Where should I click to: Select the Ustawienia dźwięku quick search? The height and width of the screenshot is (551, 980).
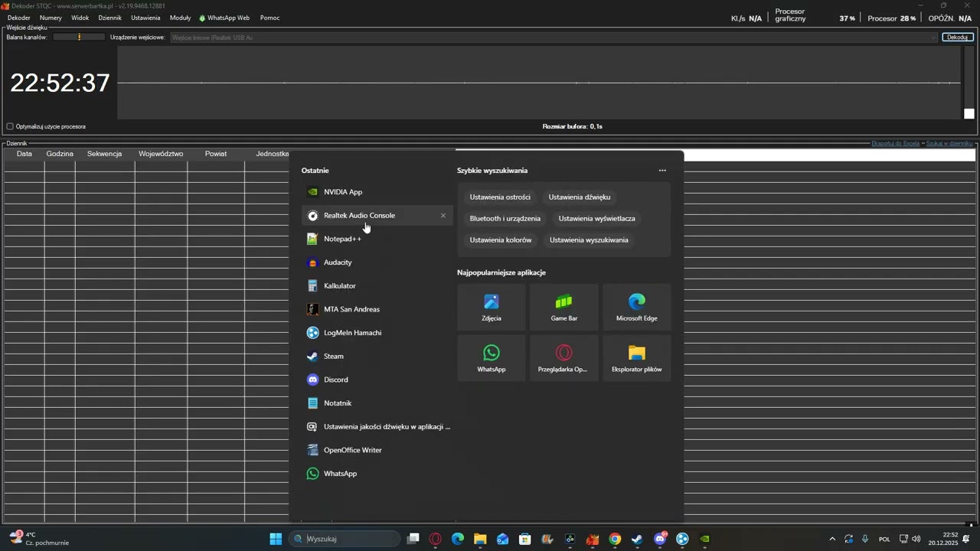pos(580,197)
